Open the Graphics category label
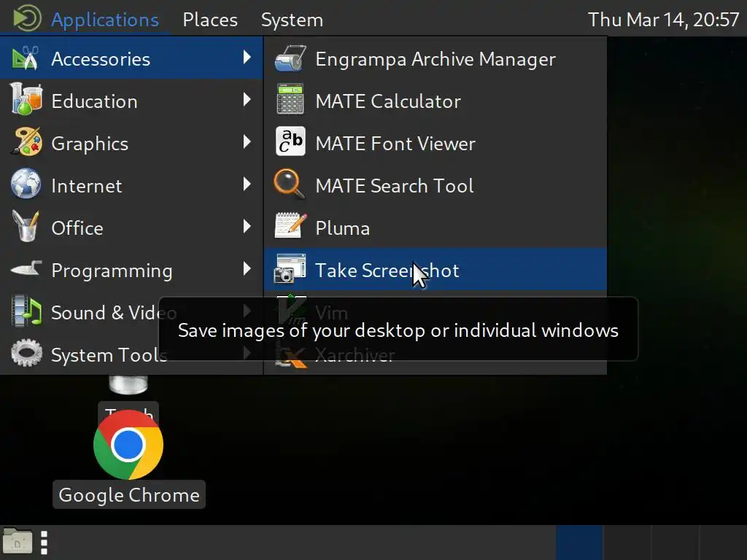 [x=90, y=144]
